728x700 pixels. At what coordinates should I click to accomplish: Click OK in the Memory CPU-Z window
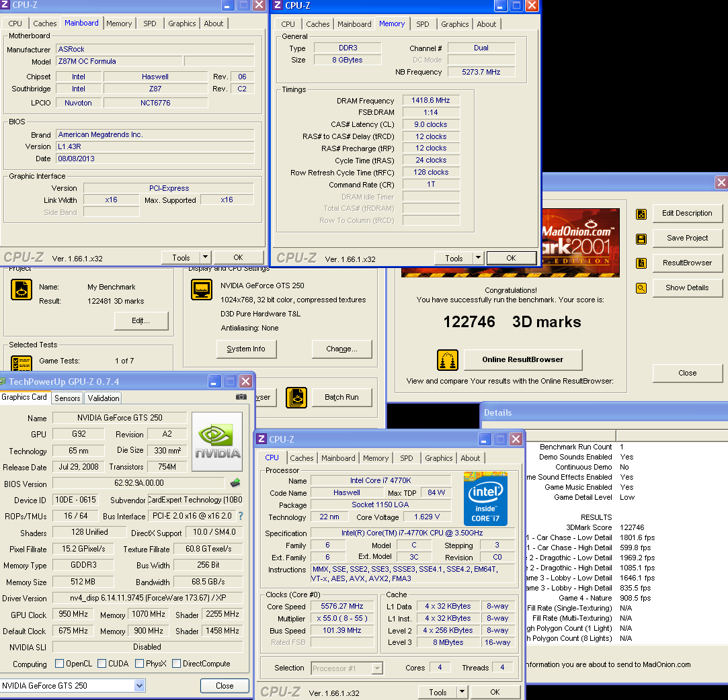pyautogui.click(x=511, y=258)
